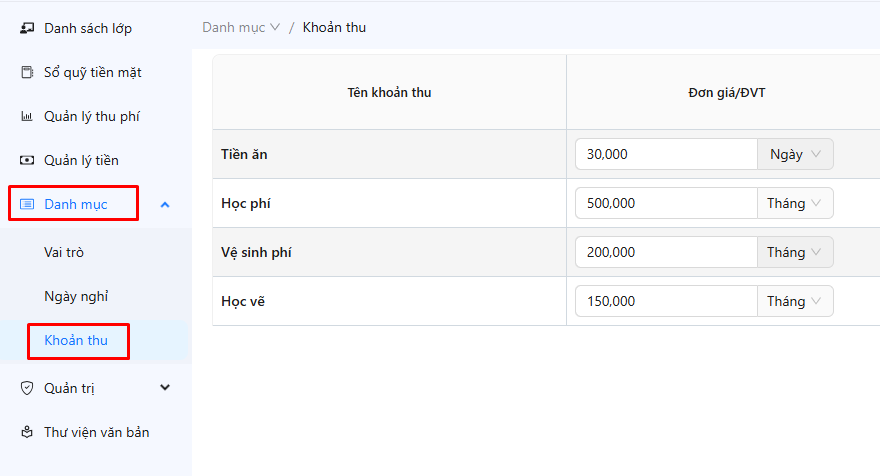
Task: Expand the Quản trị menu arrow
Action: click(x=165, y=388)
